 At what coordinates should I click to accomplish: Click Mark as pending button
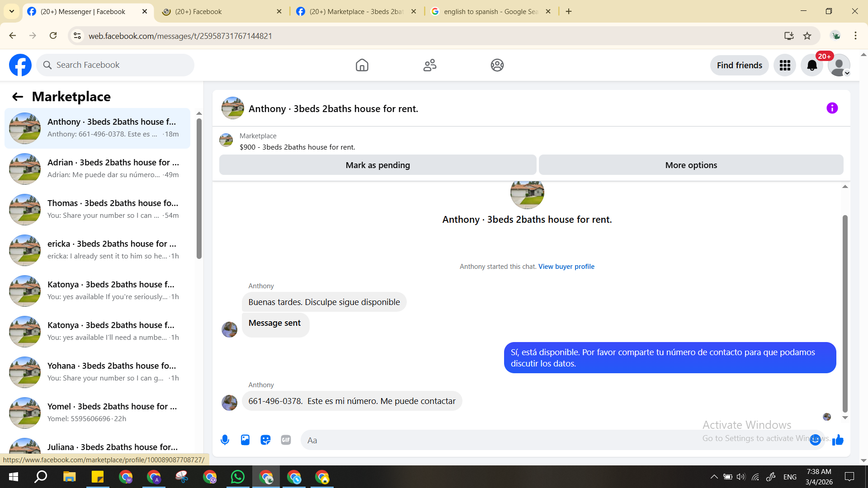[x=377, y=165]
